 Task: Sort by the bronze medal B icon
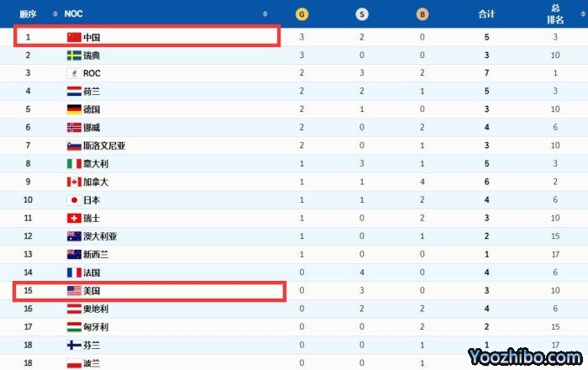pos(421,14)
